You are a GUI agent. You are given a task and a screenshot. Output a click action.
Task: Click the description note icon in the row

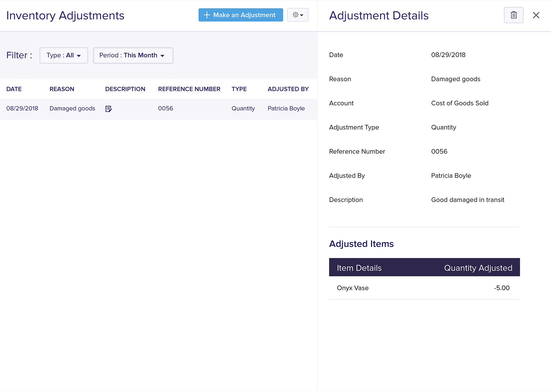click(x=108, y=109)
